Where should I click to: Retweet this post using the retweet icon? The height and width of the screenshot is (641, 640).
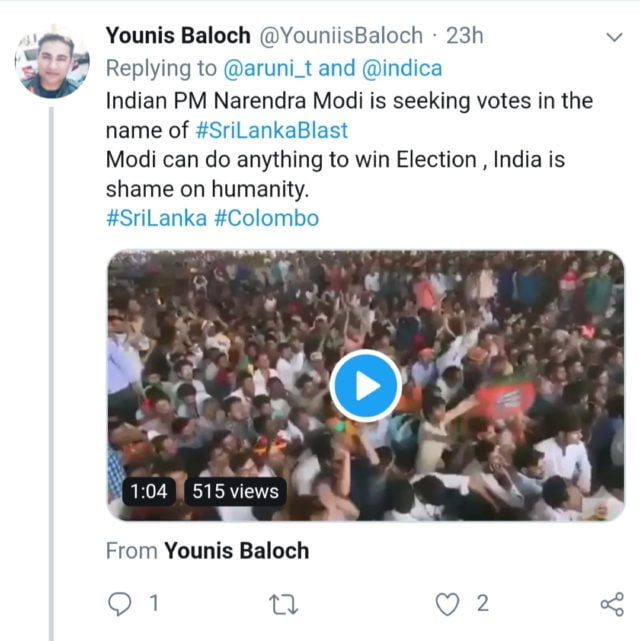click(285, 603)
